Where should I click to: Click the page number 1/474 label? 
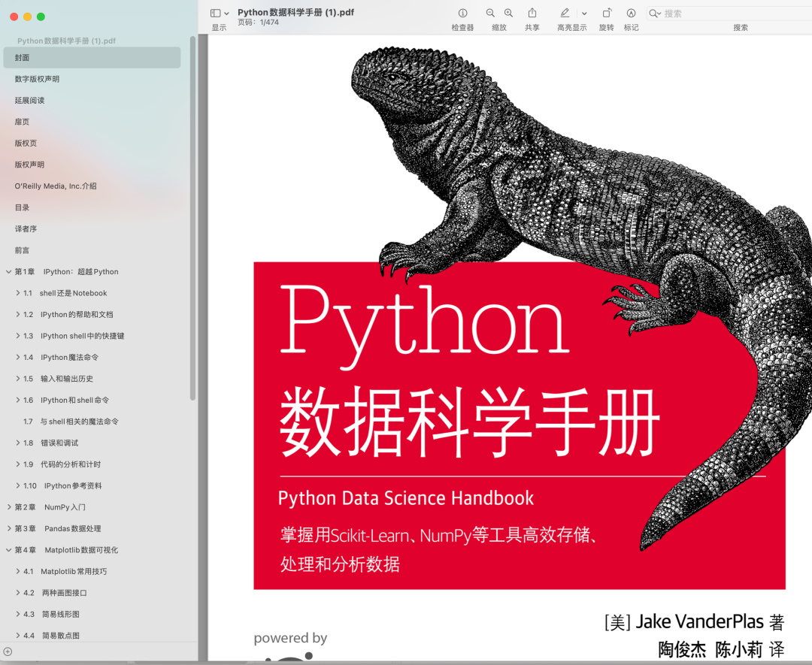click(x=259, y=23)
